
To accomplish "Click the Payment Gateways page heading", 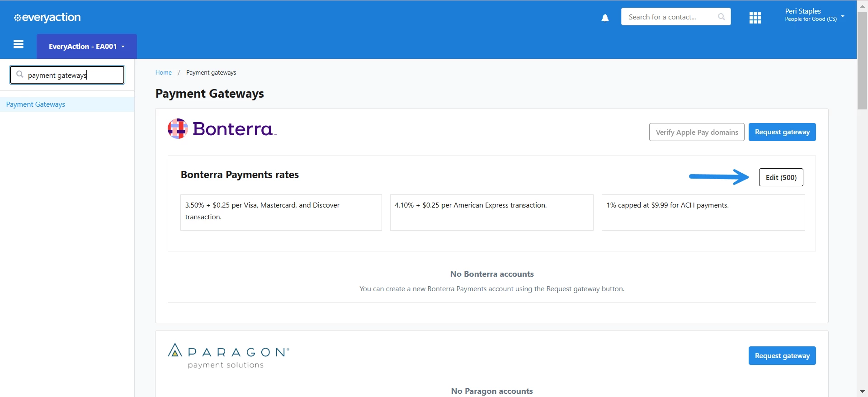I will tap(210, 94).
